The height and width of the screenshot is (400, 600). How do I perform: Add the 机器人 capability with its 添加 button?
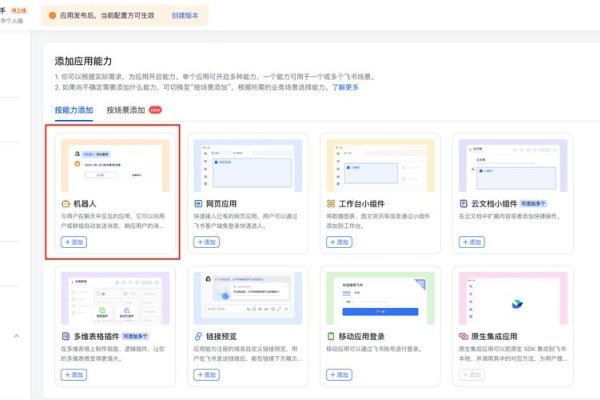pos(74,242)
